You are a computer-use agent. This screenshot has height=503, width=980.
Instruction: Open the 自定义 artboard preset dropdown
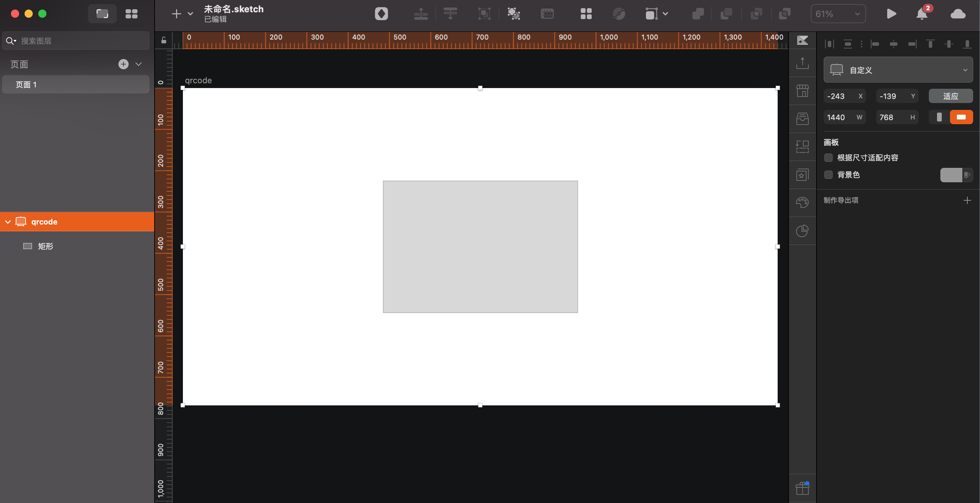(x=898, y=70)
